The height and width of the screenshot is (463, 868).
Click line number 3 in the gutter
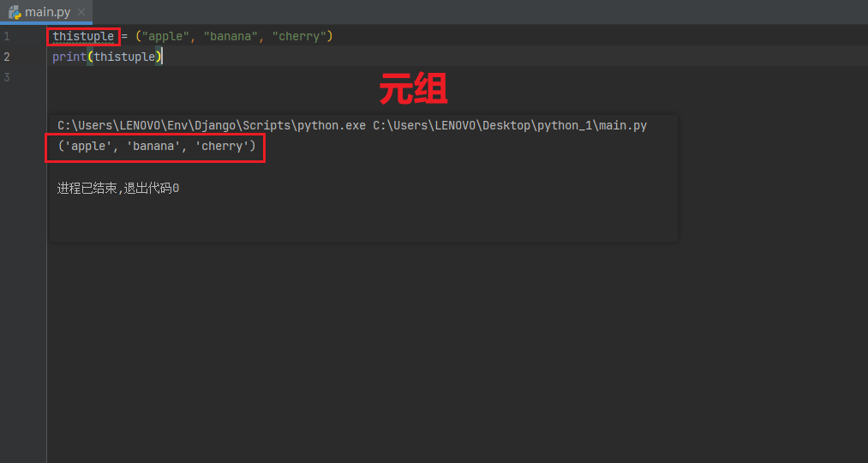click(x=7, y=77)
